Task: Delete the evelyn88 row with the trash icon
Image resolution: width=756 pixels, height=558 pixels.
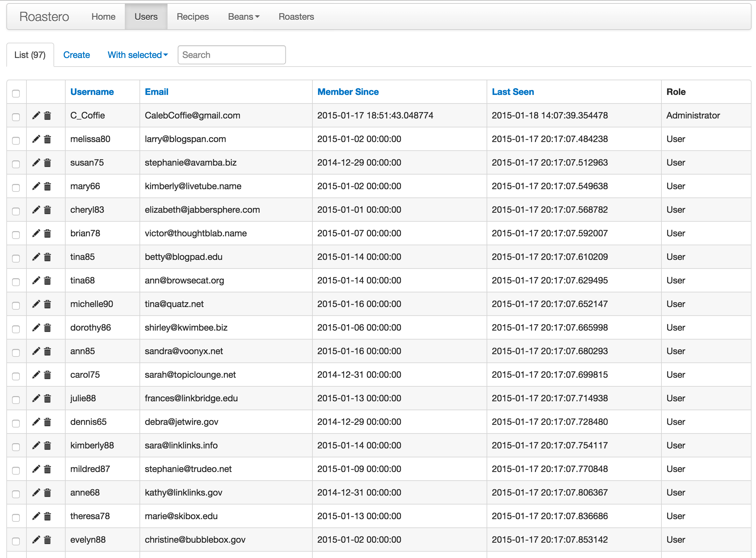Action: [x=48, y=540]
